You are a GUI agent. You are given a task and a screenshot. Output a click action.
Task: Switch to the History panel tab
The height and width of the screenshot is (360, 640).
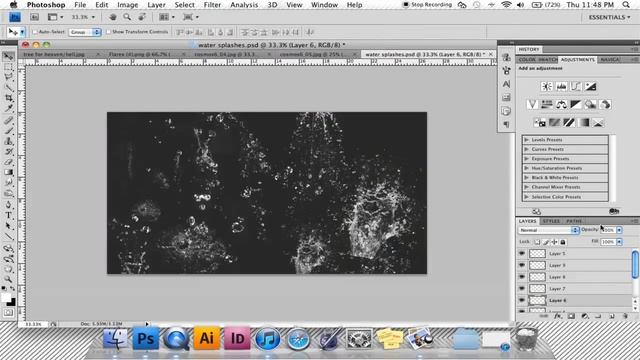529,49
